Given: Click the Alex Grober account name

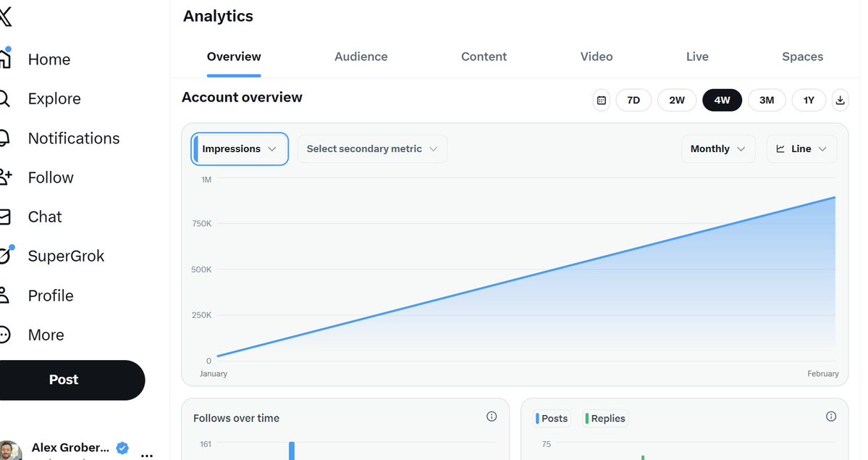Looking at the screenshot, I should [70, 447].
